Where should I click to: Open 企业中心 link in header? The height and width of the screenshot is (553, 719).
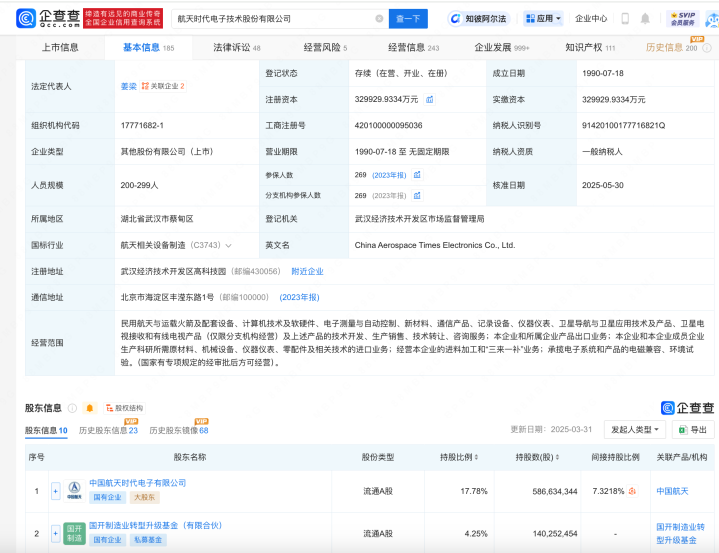pos(591,19)
